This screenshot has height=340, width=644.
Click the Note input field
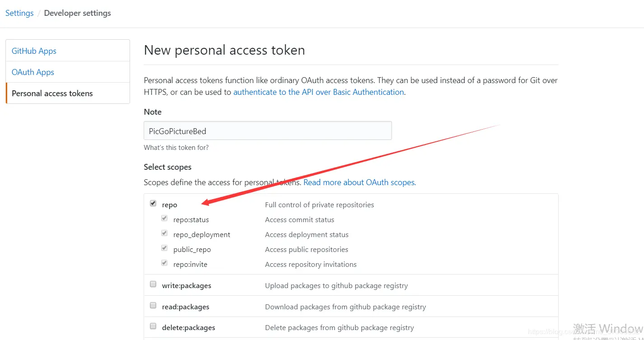click(267, 131)
